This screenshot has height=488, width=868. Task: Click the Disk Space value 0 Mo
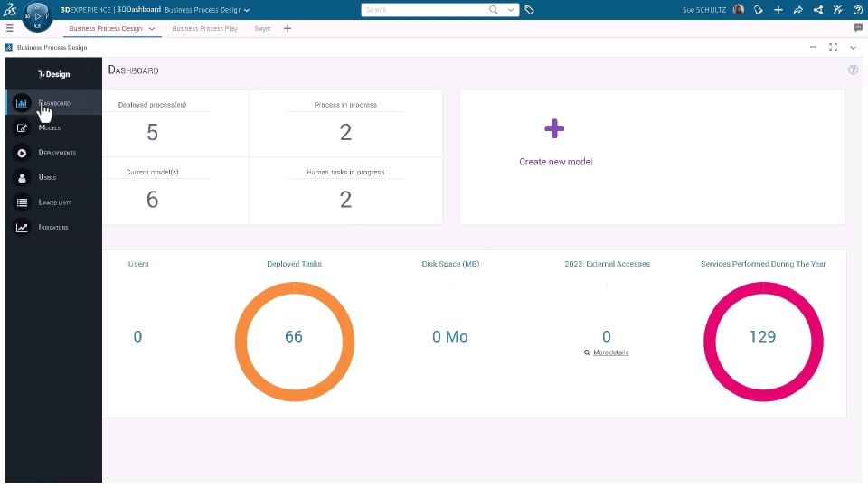(x=450, y=336)
